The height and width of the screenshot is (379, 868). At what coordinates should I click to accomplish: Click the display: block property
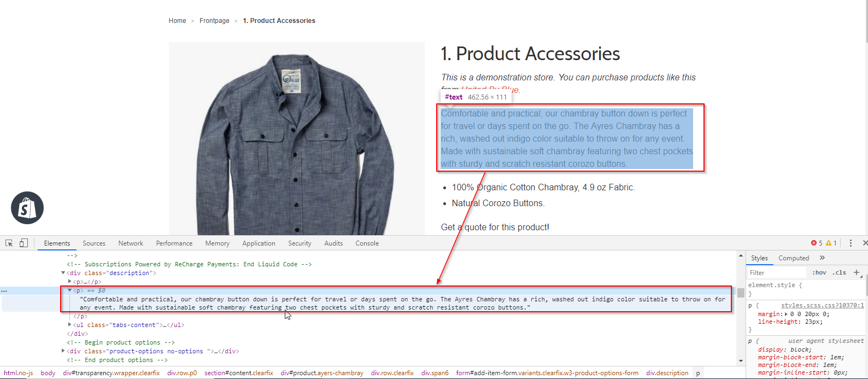pyautogui.click(x=784, y=349)
